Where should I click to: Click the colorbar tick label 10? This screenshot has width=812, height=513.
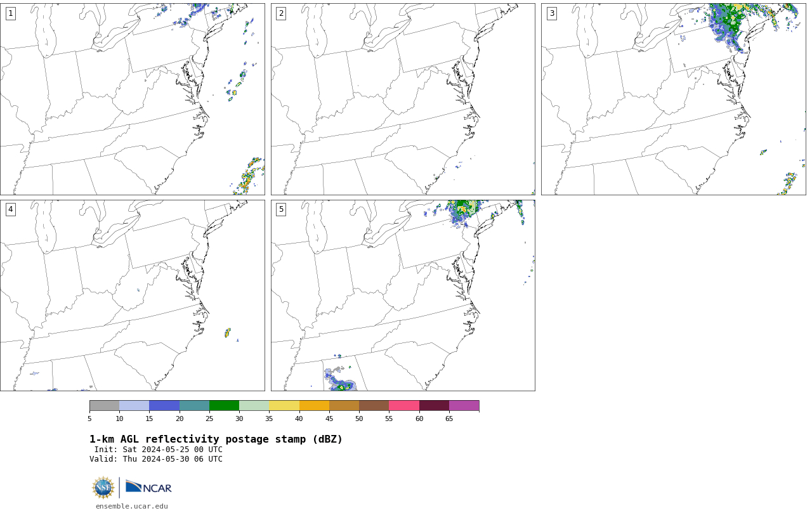pos(119,419)
